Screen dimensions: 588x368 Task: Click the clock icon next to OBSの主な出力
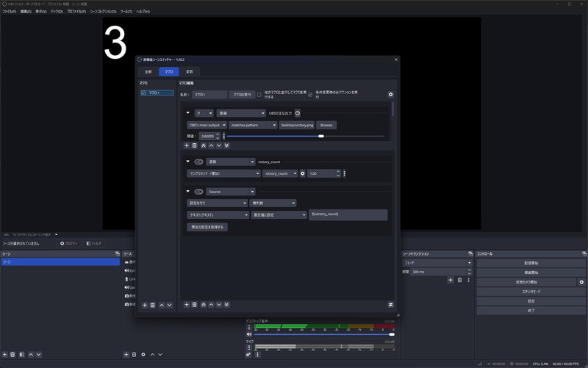click(x=298, y=113)
